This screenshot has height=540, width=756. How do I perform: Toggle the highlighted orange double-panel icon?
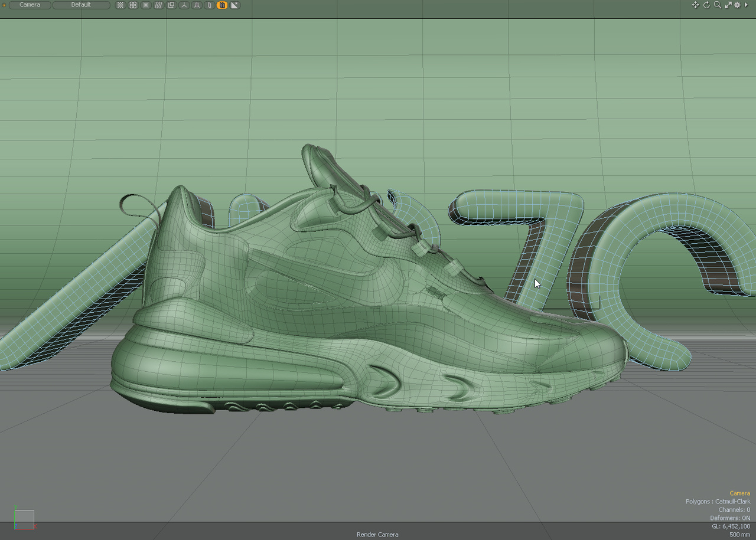pos(222,5)
